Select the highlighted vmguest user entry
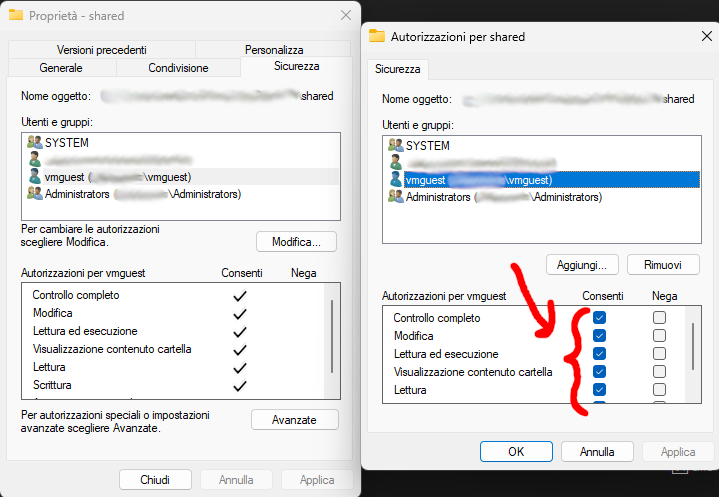 click(x=479, y=180)
